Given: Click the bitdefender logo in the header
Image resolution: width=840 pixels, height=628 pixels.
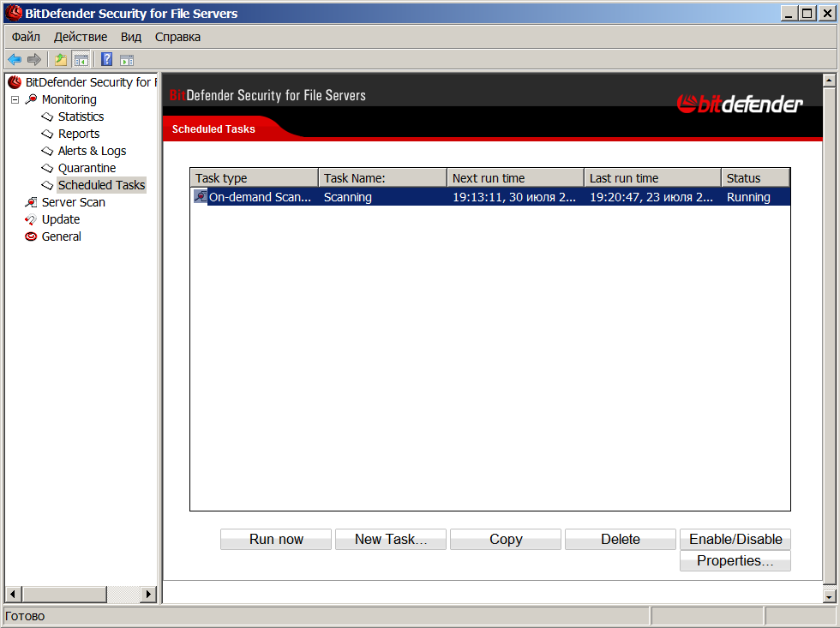Looking at the screenshot, I should tap(739, 104).
